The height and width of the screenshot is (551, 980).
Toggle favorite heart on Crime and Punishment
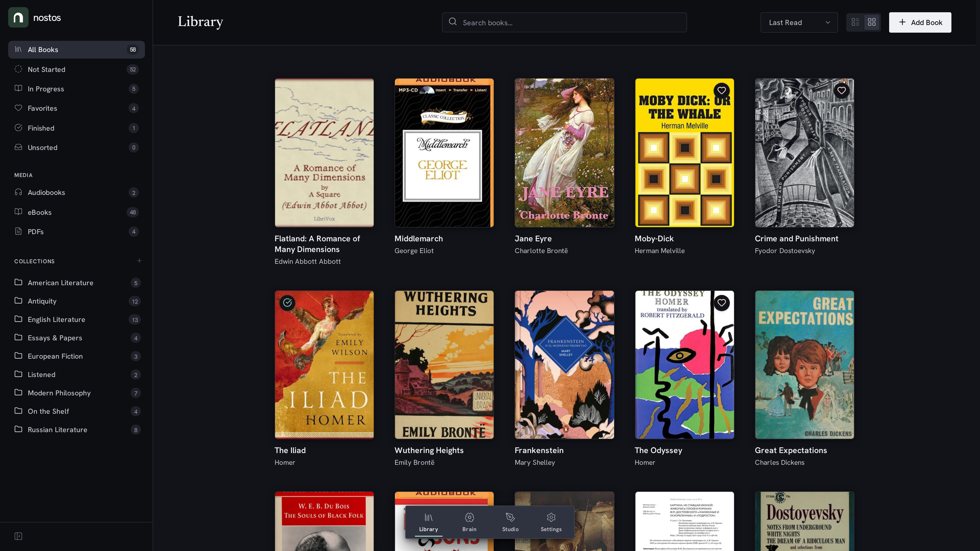point(841,91)
